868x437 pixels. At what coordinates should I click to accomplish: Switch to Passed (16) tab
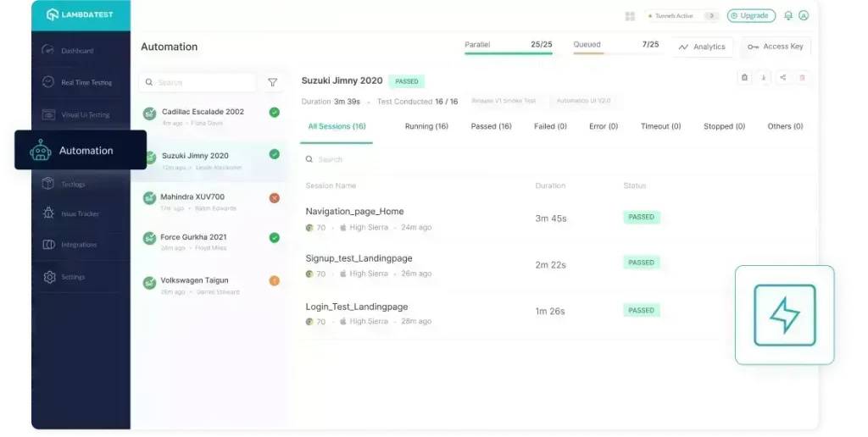(x=491, y=127)
